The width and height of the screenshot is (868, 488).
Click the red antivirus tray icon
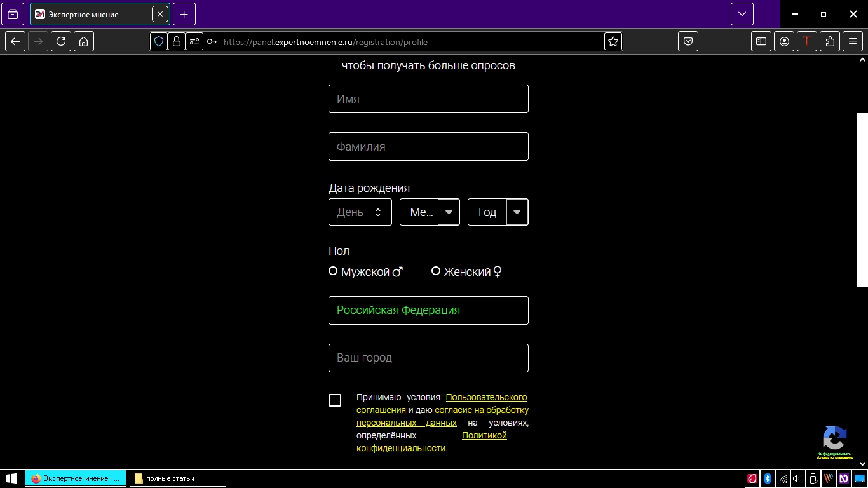point(752,478)
